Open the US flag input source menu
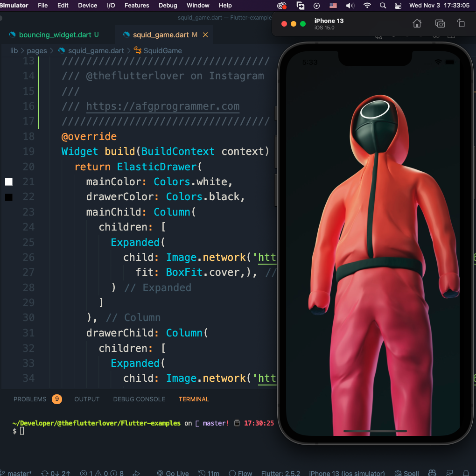The width and height of the screenshot is (476, 476). 333,6
